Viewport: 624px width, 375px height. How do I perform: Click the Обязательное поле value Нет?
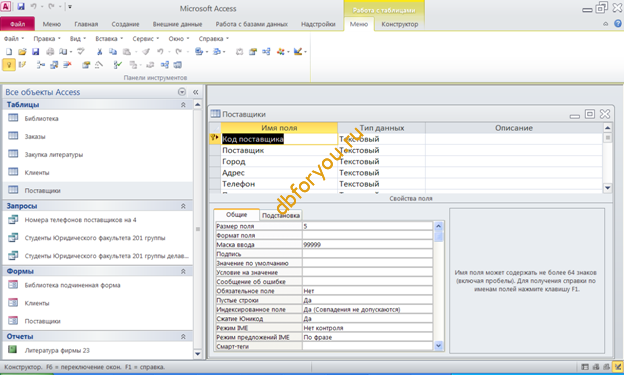(x=367, y=291)
